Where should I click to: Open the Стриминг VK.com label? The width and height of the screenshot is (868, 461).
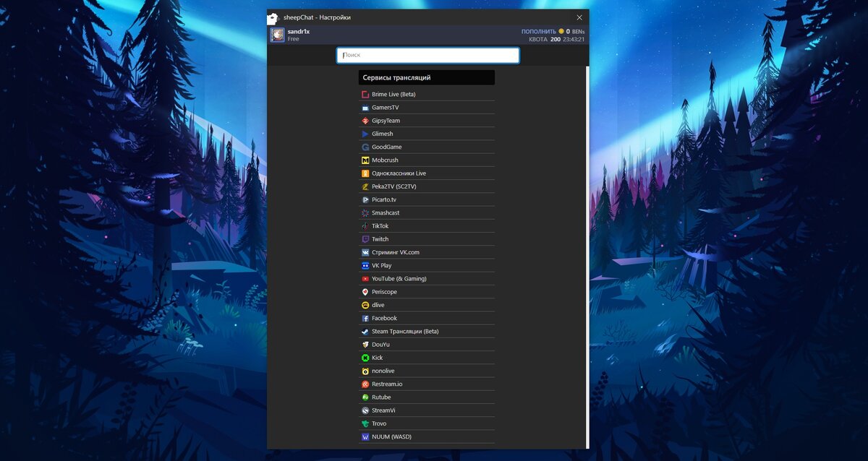pos(396,252)
